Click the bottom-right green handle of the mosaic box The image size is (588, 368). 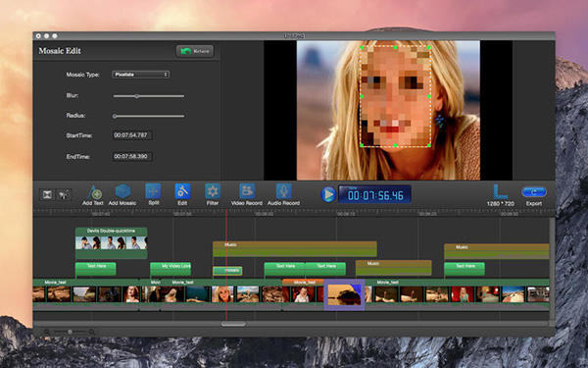(x=429, y=145)
